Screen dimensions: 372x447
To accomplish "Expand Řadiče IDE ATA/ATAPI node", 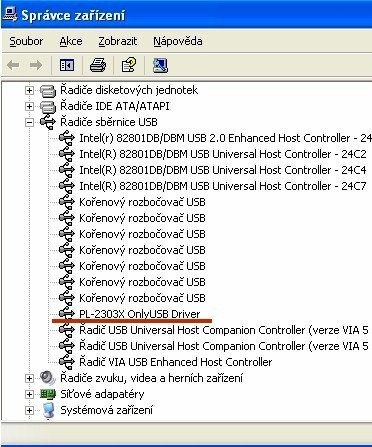I will (29, 106).
